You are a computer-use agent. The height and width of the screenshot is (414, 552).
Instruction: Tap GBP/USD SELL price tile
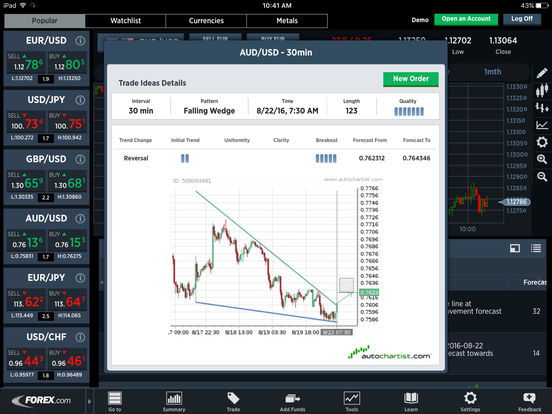26,181
